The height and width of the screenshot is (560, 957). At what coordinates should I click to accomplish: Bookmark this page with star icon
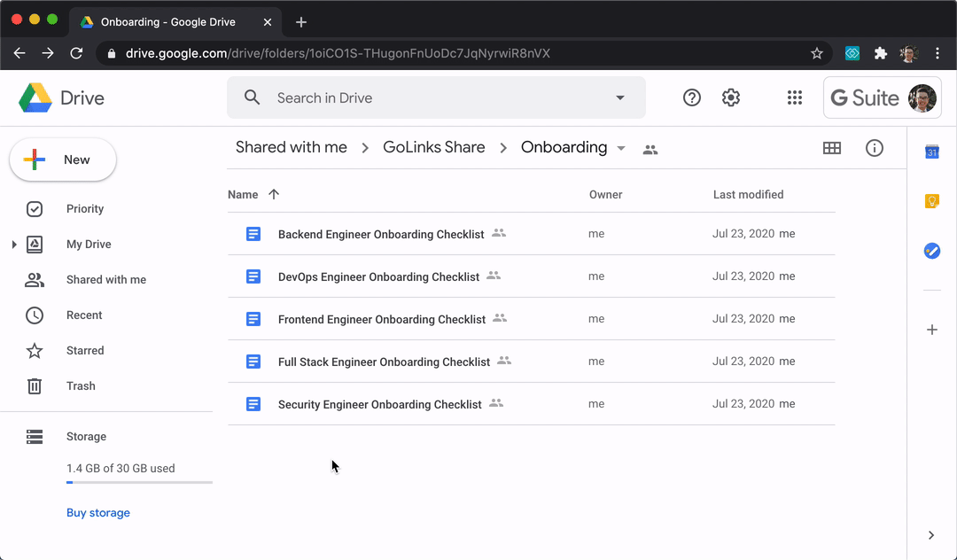[x=816, y=53]
